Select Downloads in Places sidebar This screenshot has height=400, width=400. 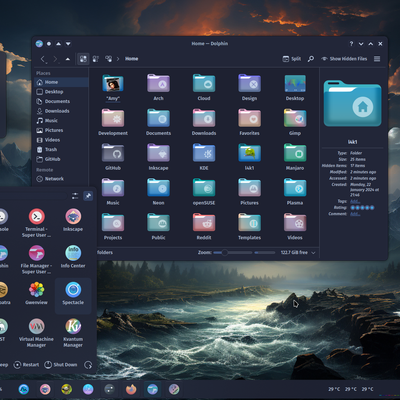(x=61, y=111)
